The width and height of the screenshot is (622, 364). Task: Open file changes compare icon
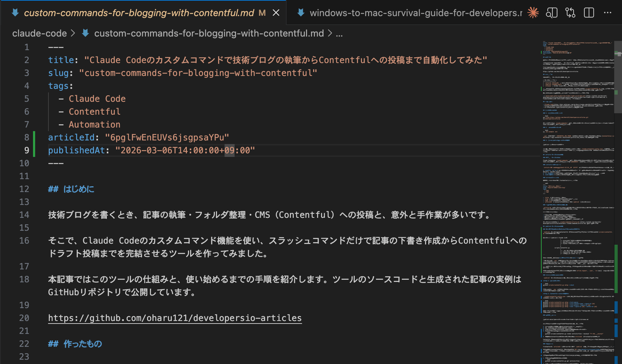[x=570, y=13]
